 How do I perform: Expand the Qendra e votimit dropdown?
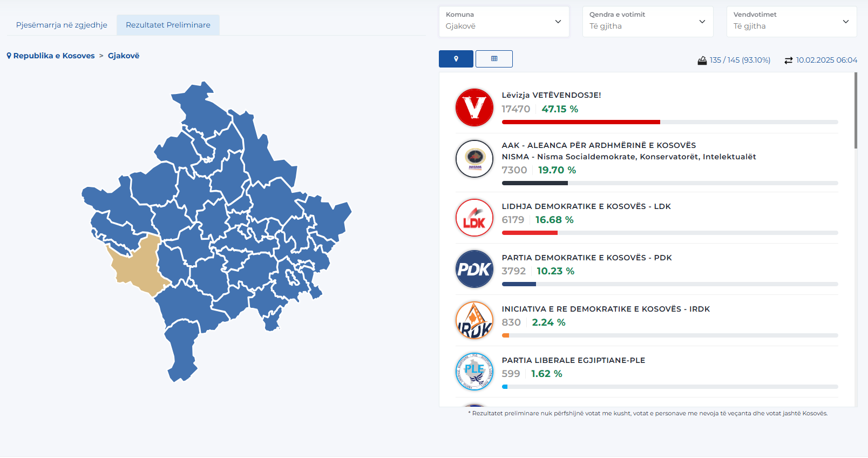[x=647, y=22]
